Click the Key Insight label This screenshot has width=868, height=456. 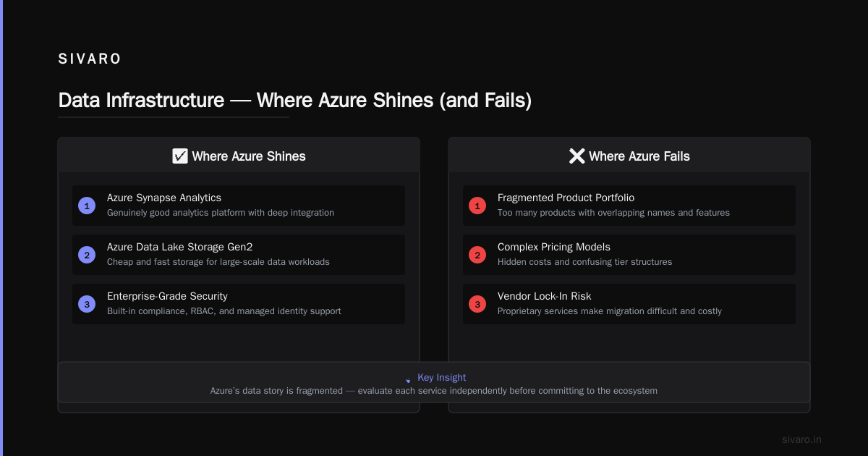pos(441,378)
